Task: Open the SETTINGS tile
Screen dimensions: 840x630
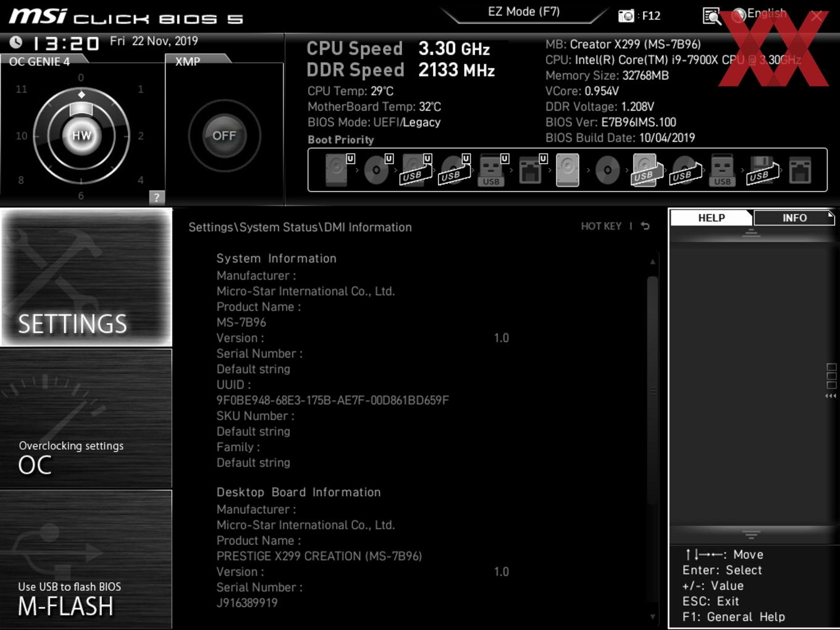Action: (x=86, y=277)
